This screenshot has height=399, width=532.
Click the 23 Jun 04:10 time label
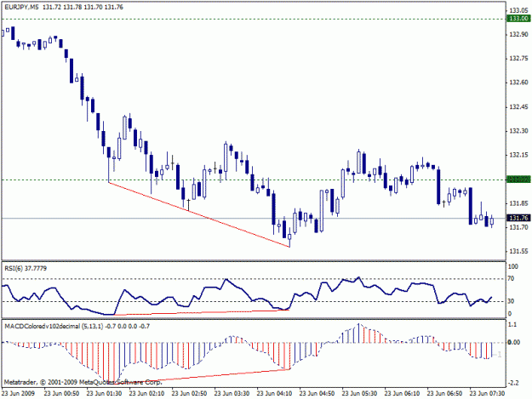tap(274, 393)
